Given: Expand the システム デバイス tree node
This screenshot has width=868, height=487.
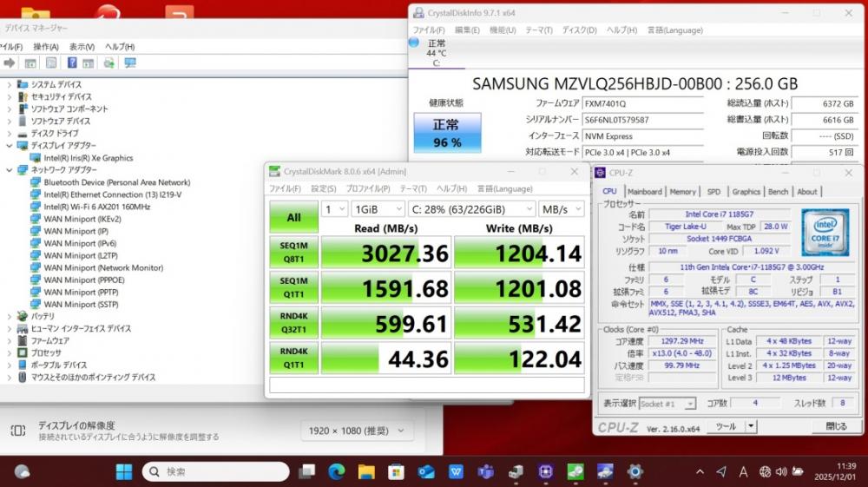Looking at the screenshot, I should click(10, 85).
